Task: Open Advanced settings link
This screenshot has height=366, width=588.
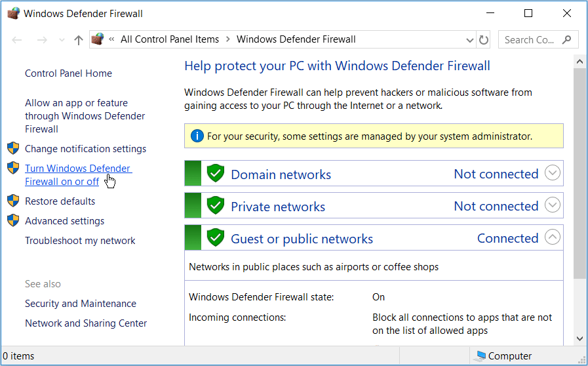Action: (x=64, y=221)
